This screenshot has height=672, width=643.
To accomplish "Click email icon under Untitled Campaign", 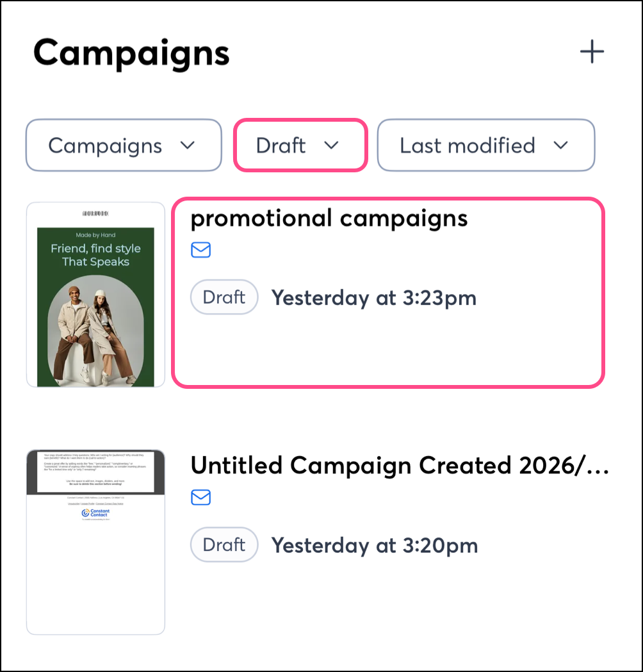I will 201,497.
